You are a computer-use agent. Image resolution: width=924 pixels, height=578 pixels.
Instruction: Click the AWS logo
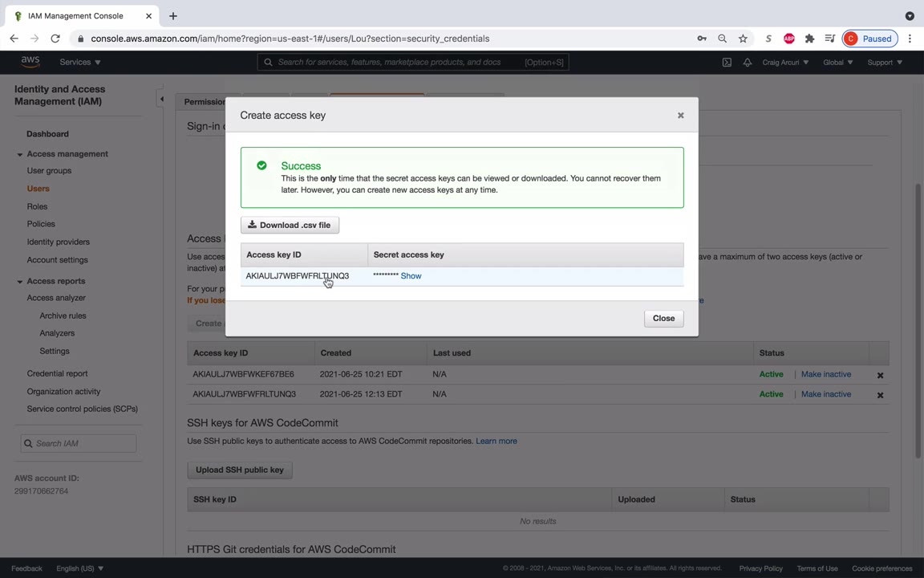coord(30,62)
